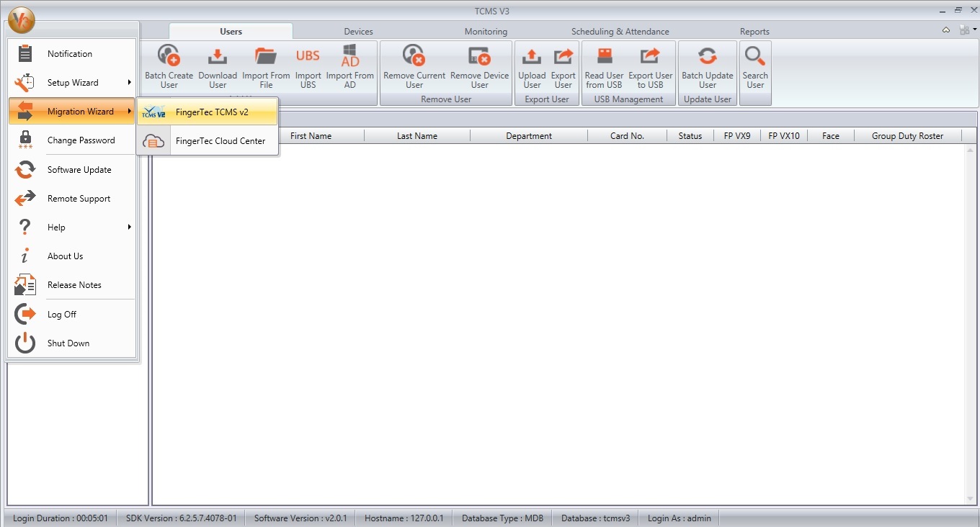This screenshot has height=527, width=980.
Task: Sort by the First Name column header
Action: click(x=311, y=136)
